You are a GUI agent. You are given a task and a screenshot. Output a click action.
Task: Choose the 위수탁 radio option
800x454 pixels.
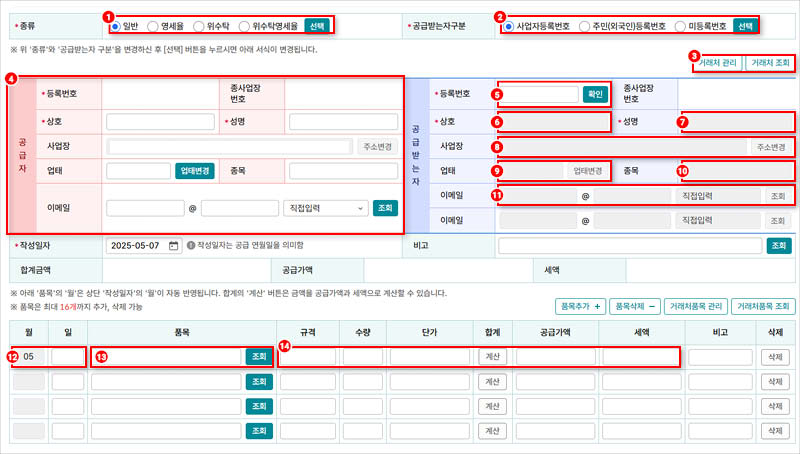pyautogui.click(x=199, y=26)
